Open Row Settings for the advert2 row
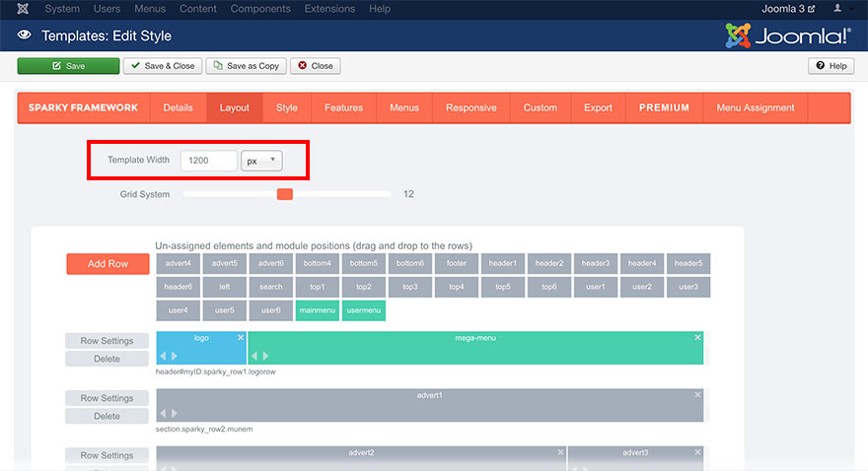 coord(107,455)
